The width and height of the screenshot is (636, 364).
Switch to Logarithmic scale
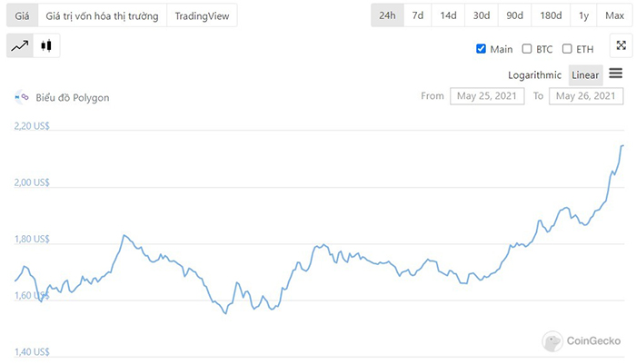pyautogui.click(x=535, y=74)
